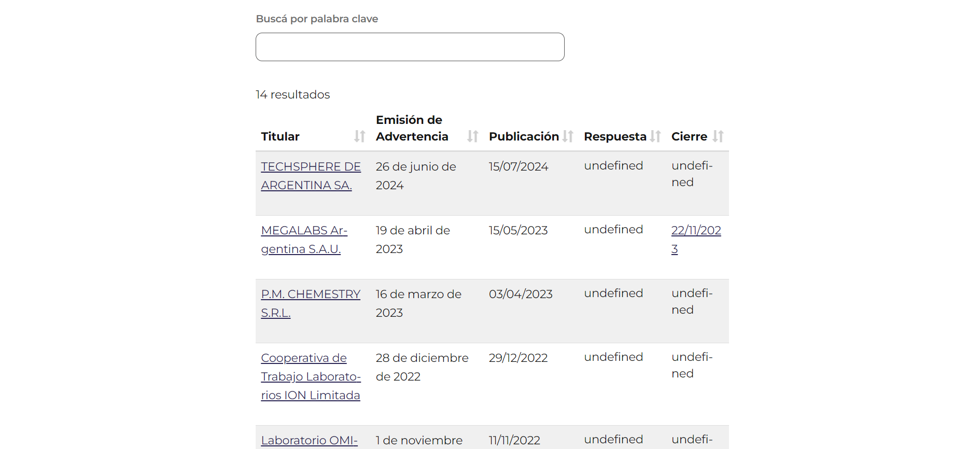This screenshot has height=449, width=980.
Task: Click the Cierre column header label
Action: tap(689, 136)
